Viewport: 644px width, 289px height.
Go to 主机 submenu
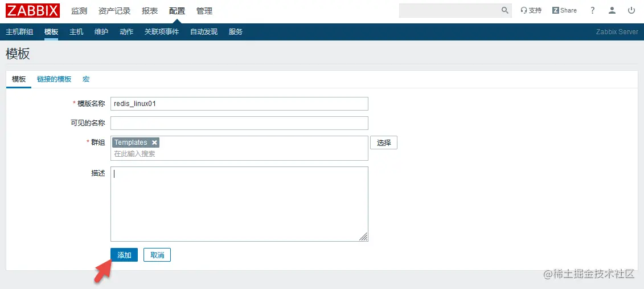(76, 32)
